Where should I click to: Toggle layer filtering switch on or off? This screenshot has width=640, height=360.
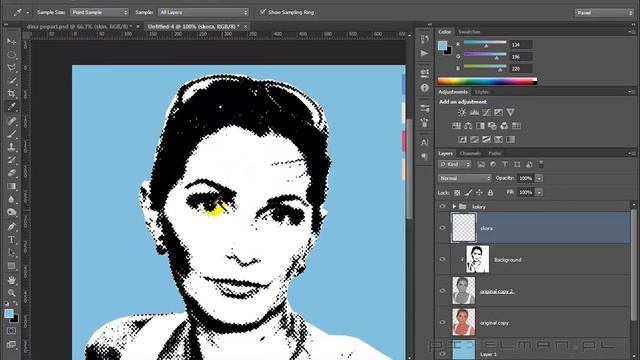pos(541,164)
